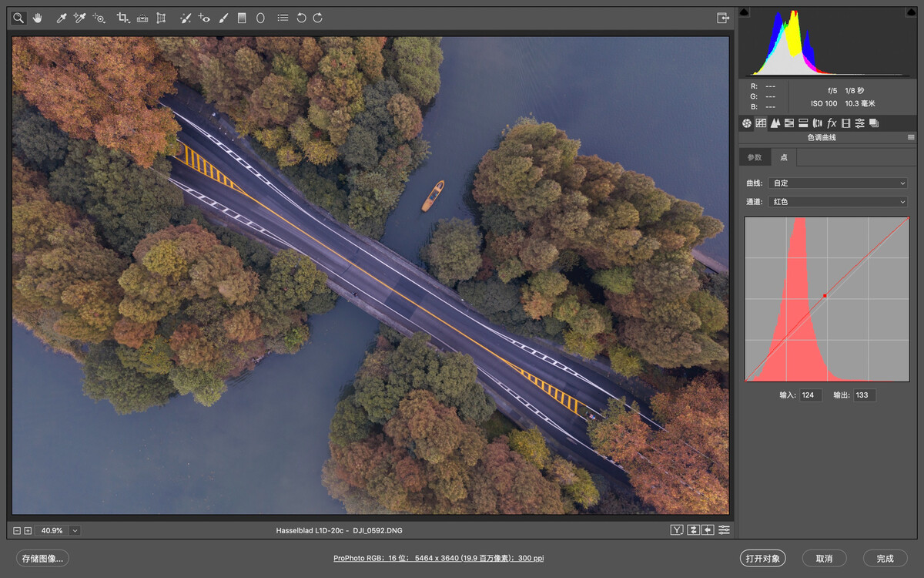The height and width of the screenshot is (578, 924).
Task: Toggle highlight clipping warning in histogram
Action: point(912,12)
